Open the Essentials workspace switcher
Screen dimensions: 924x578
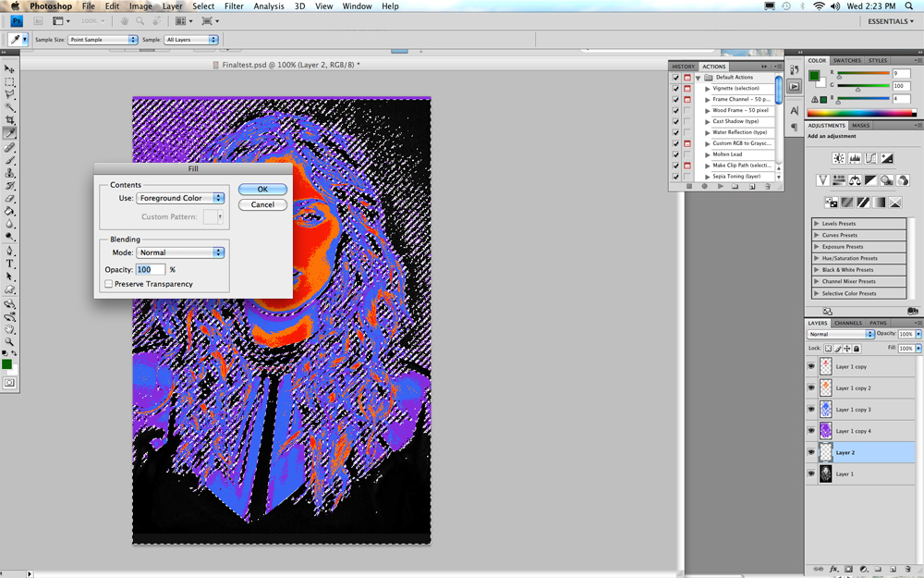pyautogui.click(x=891, y=21)
